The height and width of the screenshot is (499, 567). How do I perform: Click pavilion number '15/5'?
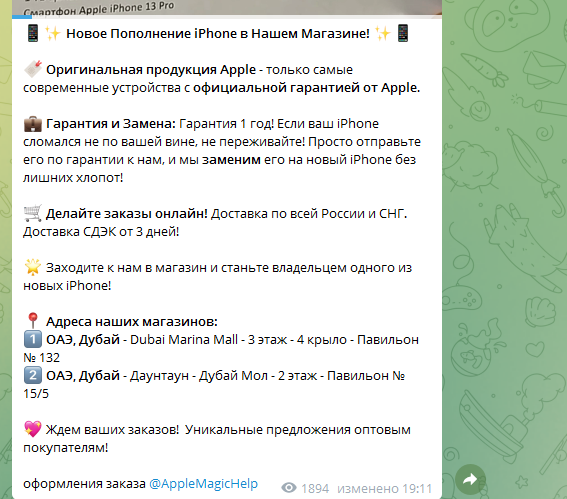coord(36,393)
